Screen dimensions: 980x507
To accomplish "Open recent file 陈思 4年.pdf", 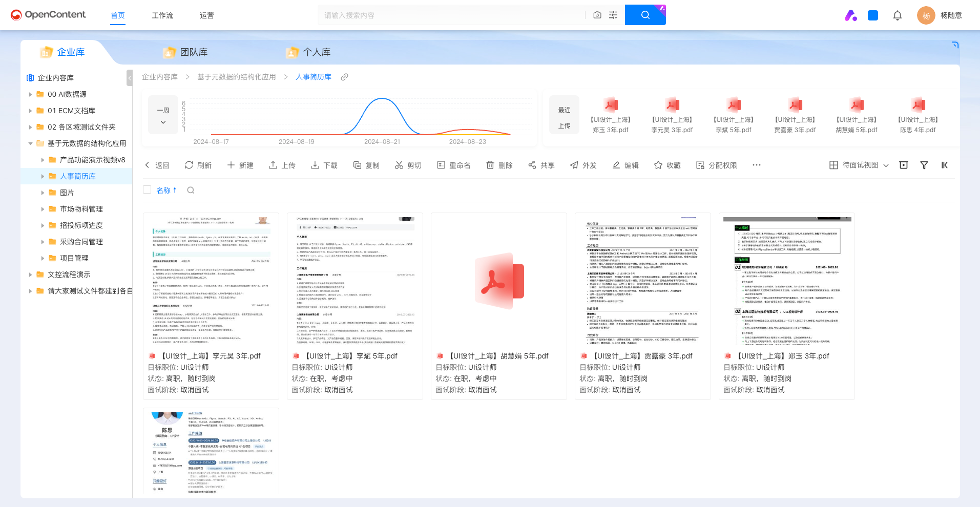I will 918,116.
